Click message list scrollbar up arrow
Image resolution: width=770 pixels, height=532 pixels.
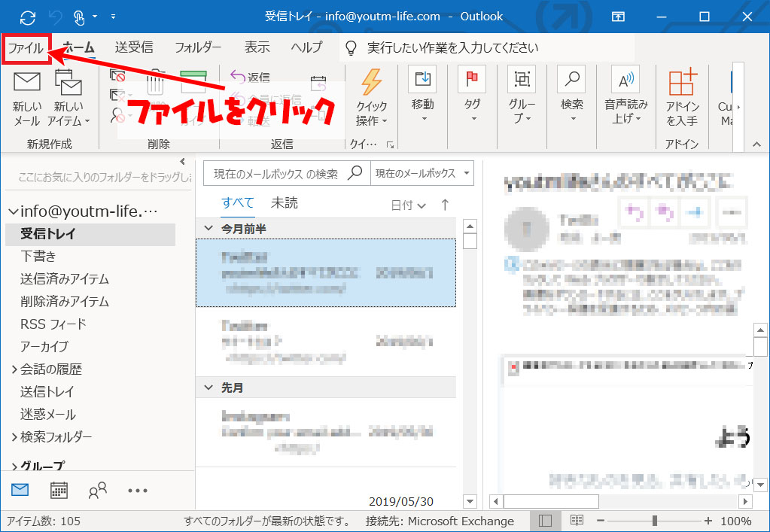pyautogui.click(x=470, y=226)
